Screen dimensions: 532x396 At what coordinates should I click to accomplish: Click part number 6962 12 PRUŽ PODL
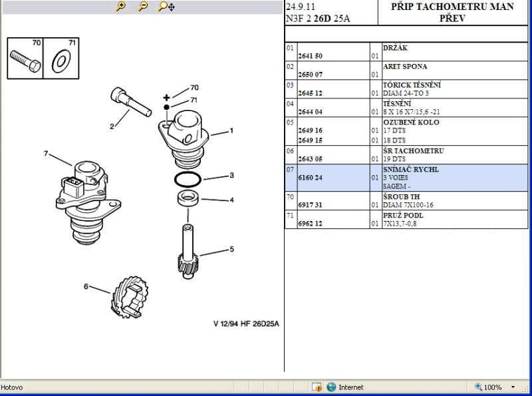point(310,224)
